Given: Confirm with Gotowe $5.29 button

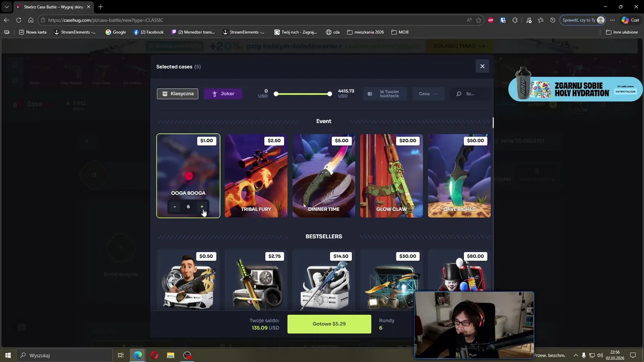Looking at the screenshot, I should pos(329,324).
